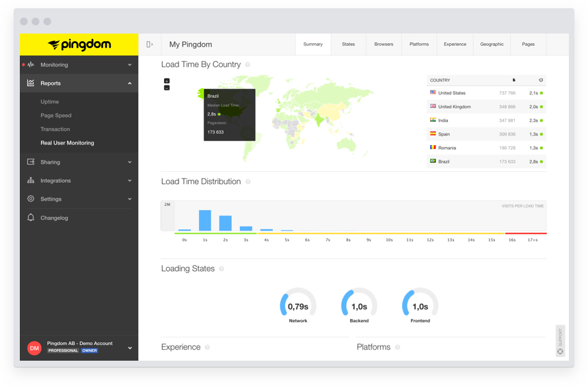Click the My Pingdom title

click(191, 44)
